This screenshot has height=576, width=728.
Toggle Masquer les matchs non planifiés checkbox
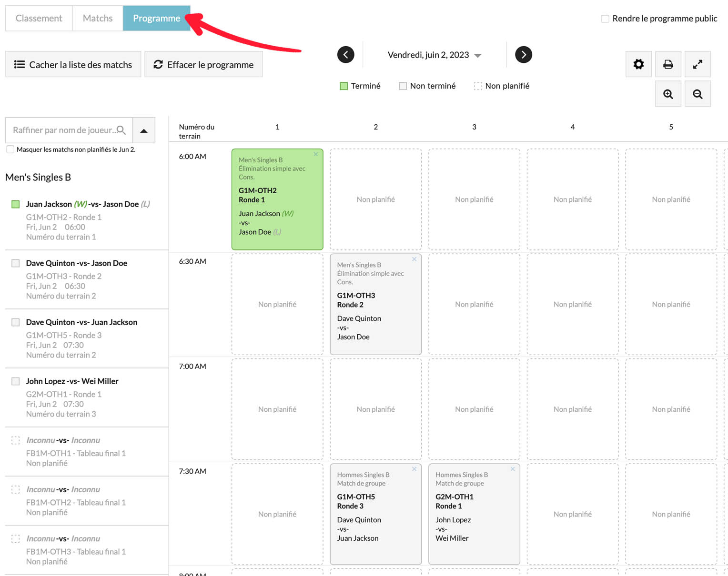(x=10, y=149)
